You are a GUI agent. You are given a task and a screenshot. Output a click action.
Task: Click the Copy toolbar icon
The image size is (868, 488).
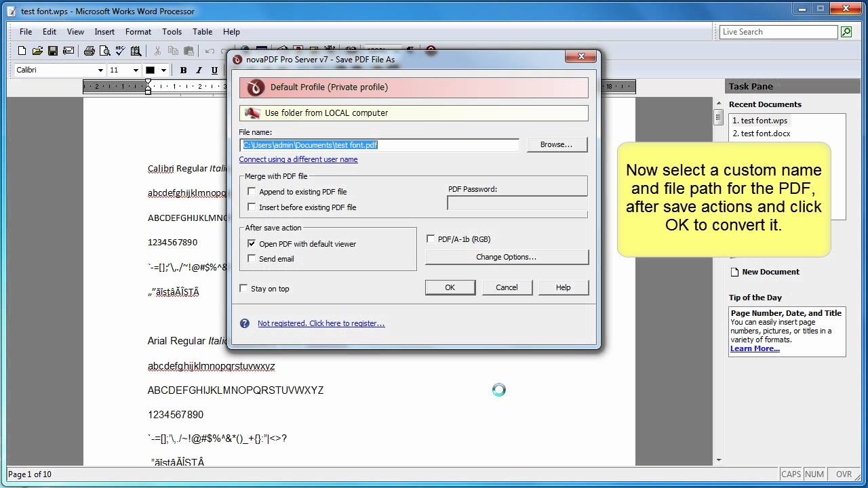173,51
